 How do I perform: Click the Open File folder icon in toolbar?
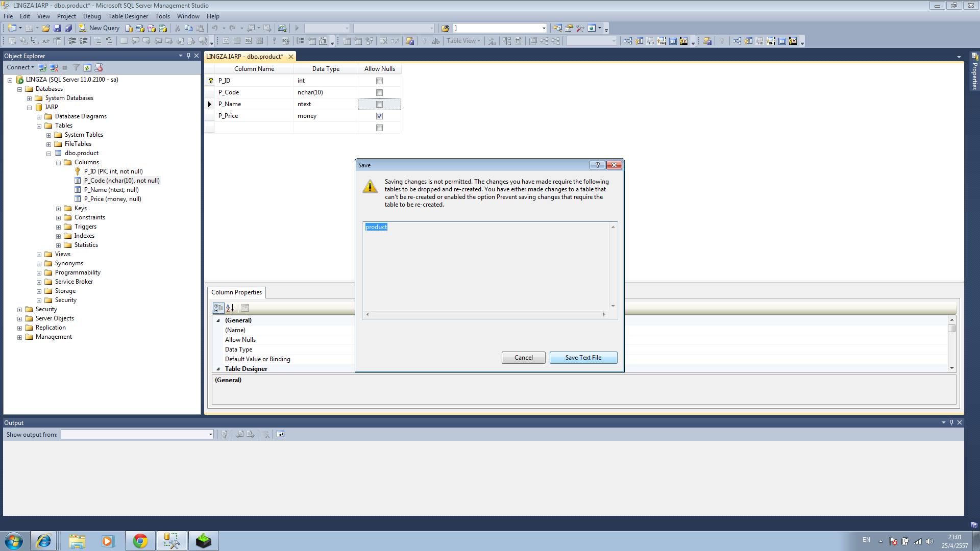pos(46,28)
